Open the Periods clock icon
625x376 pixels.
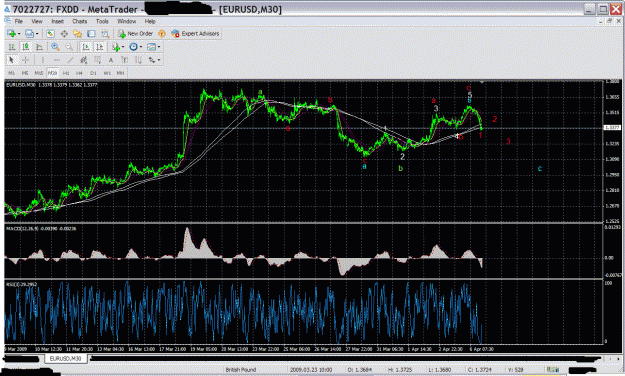(133, 47)
